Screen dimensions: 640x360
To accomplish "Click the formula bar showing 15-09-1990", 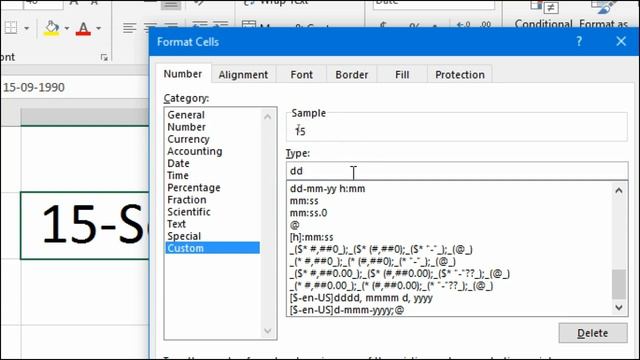I will pyautogui.click(x=75, y=87).
